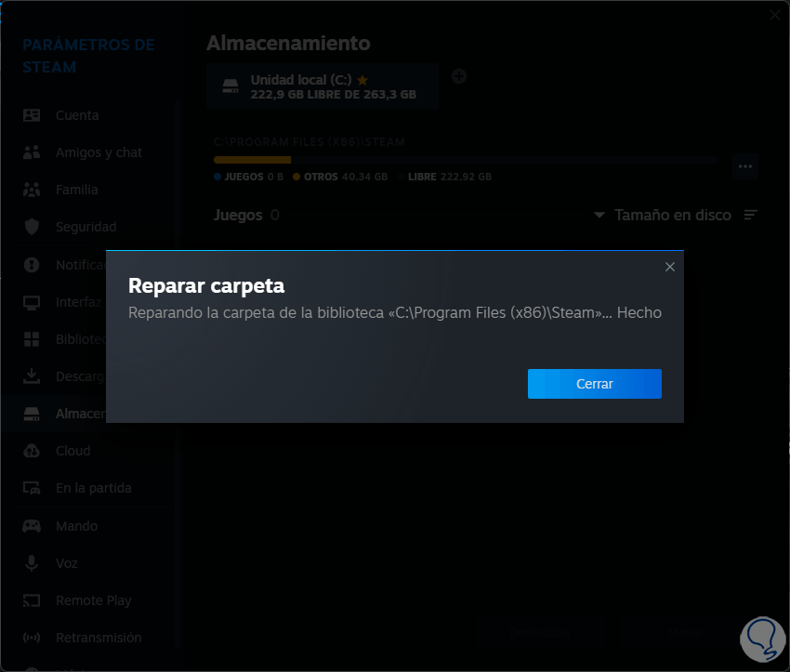
Task: Click the Desinstalar button
Action: pyautogui.click(x=540, y=633)
